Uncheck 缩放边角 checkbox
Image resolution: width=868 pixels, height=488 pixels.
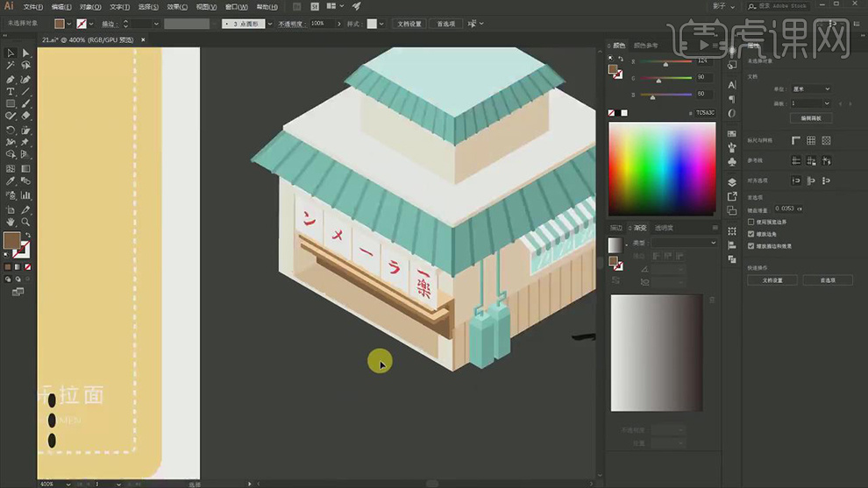coord(751,235)
